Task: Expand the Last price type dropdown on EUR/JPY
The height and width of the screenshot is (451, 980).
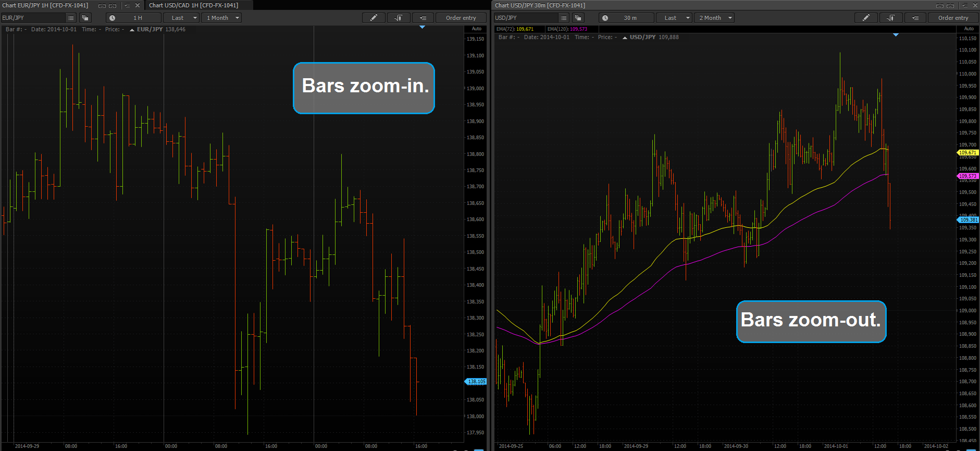Action: (181, 18)
